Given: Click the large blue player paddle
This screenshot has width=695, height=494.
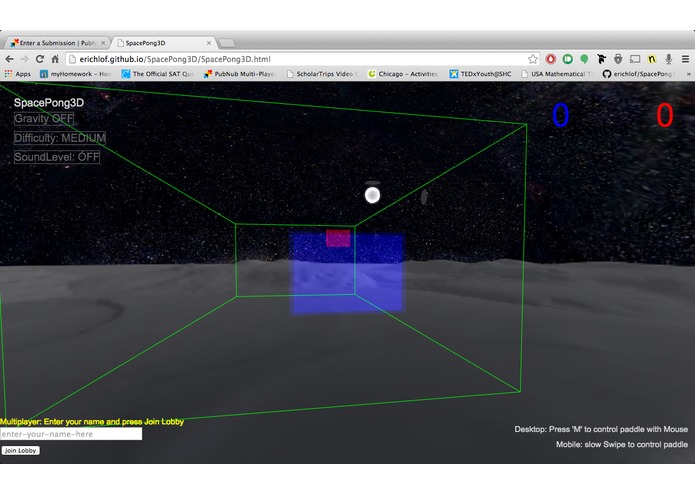Looking at the screenshot, I should pos(347,274).
